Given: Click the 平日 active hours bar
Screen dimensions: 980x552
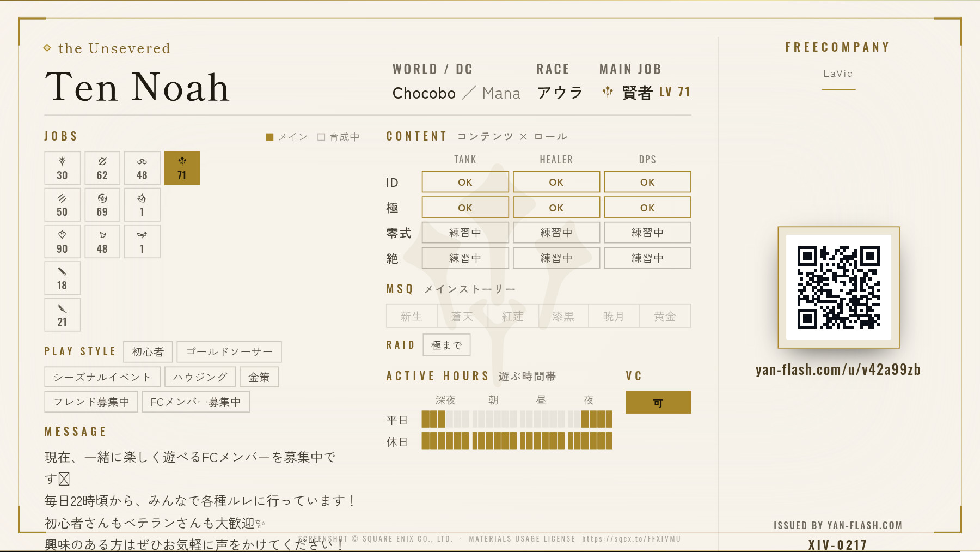Looking at the screenshot, I should click(x=517, y=419).
